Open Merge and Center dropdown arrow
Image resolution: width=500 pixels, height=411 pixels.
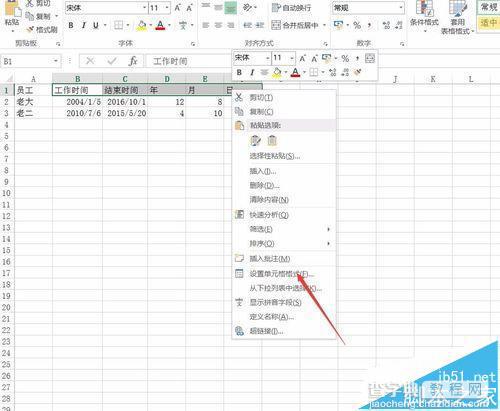coord(324,25)
